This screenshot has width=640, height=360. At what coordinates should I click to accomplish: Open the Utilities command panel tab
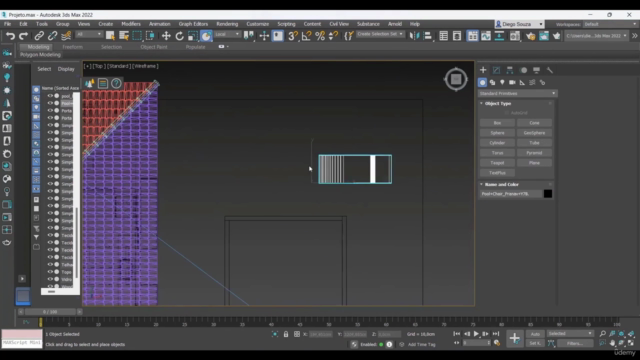(x=550, y=70)
